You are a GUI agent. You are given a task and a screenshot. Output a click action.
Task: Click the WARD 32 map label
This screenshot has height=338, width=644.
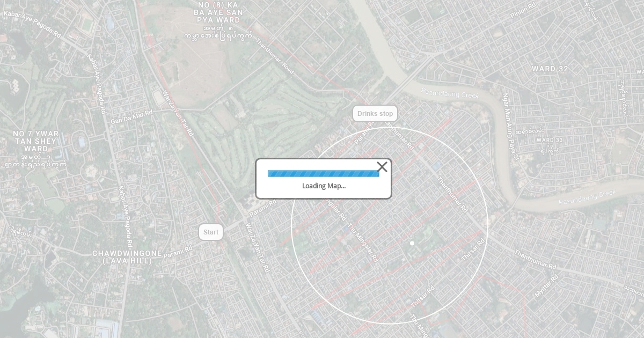550,69
